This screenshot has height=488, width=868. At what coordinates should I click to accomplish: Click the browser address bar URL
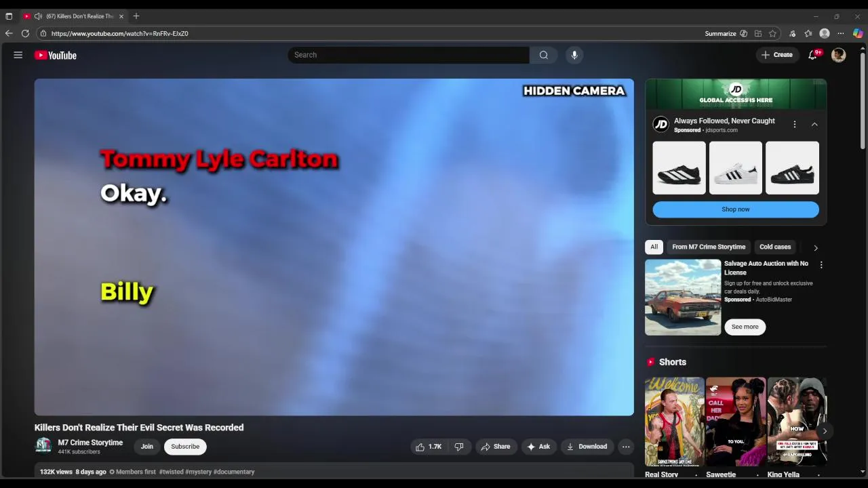[x=120, y=33]
